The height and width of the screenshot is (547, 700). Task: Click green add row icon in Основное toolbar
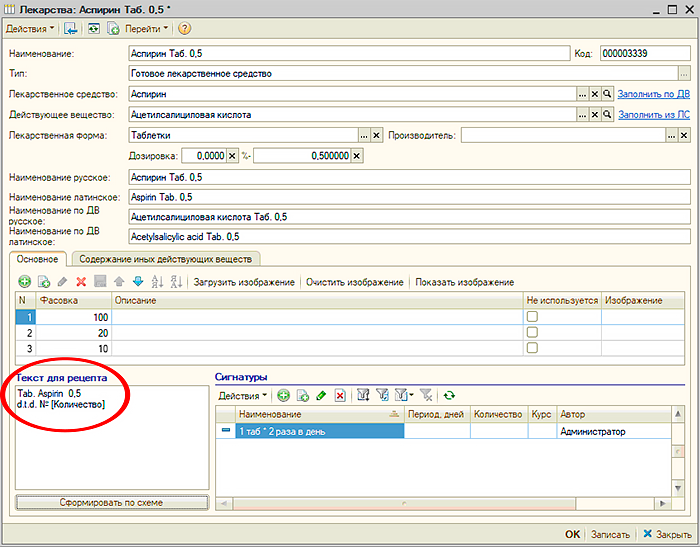[x=25, y=283]
